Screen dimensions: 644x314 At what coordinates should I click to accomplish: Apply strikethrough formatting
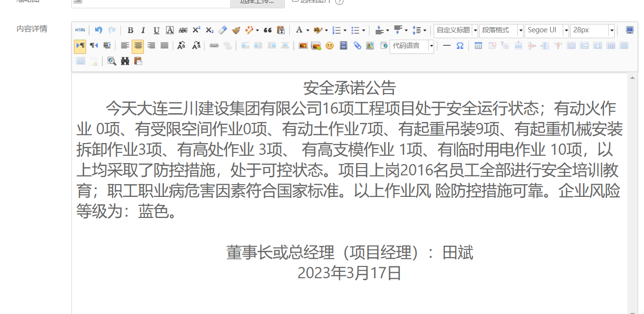(183, 30)
